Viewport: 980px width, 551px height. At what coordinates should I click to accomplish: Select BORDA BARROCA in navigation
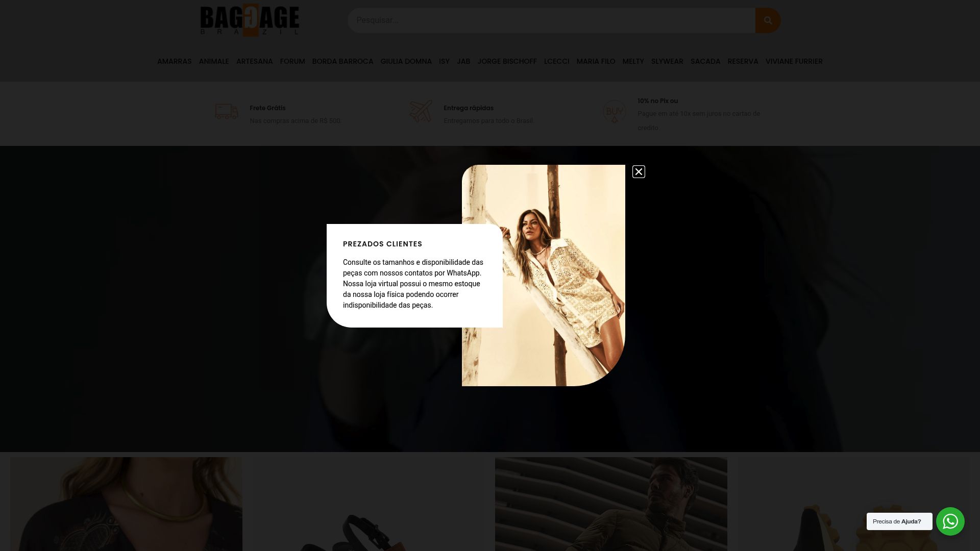(x=343, y=61)
